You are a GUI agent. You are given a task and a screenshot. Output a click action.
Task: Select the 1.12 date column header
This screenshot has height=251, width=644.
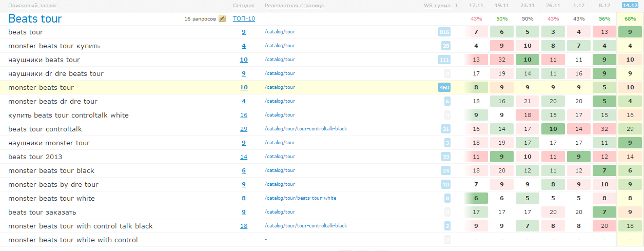click(579, 6)
